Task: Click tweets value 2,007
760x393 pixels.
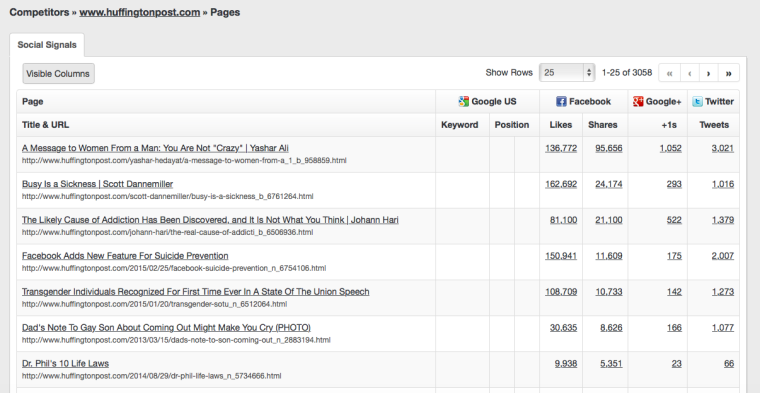Action: [x=723, y=255]
